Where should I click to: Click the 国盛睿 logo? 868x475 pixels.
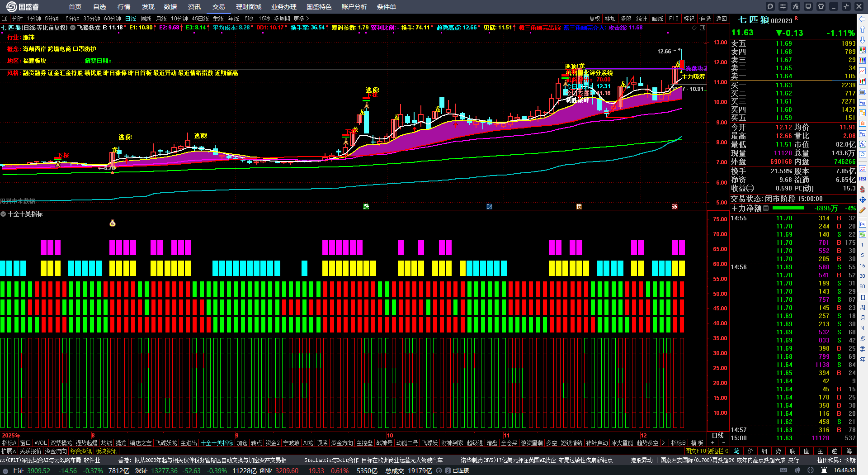point(23,6)
